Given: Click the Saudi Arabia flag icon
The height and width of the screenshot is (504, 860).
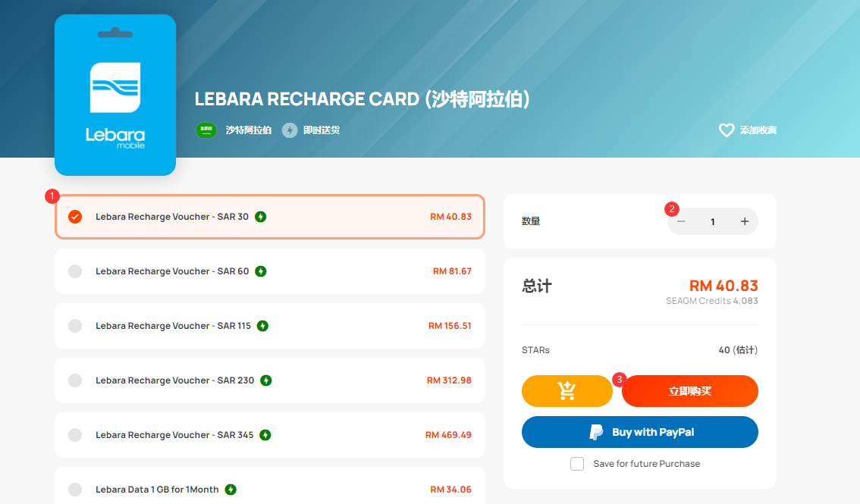Looking at the screenshot, I should (x=206, y=130).
